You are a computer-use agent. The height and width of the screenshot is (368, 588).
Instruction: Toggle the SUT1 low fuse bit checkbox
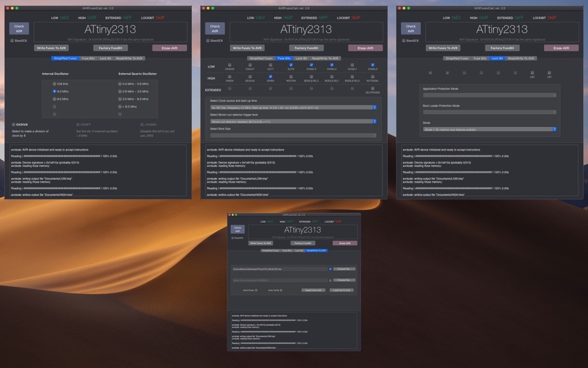(x=270, y=65)
